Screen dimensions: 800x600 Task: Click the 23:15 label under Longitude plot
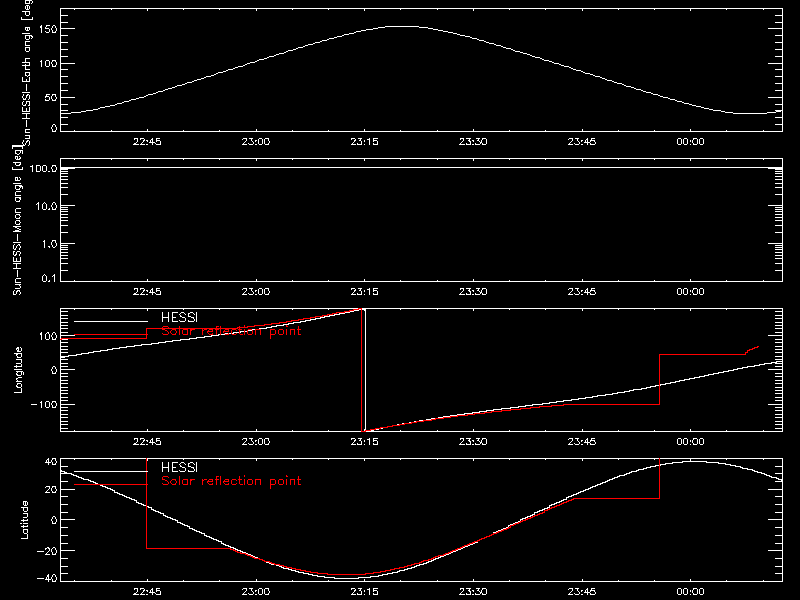(x=364, y=442)
